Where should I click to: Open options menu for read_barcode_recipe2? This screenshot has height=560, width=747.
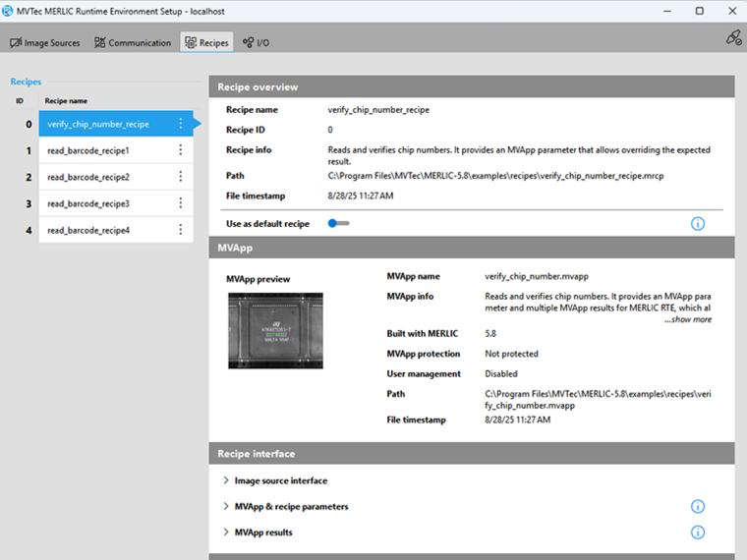pyautogui.click(x=181, y=177)
